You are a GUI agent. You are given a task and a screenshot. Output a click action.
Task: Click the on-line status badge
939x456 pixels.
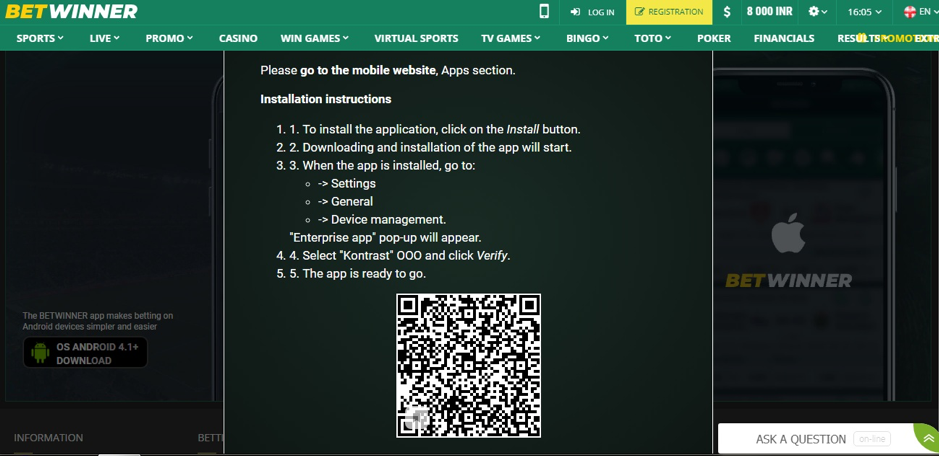coord(872,439)
